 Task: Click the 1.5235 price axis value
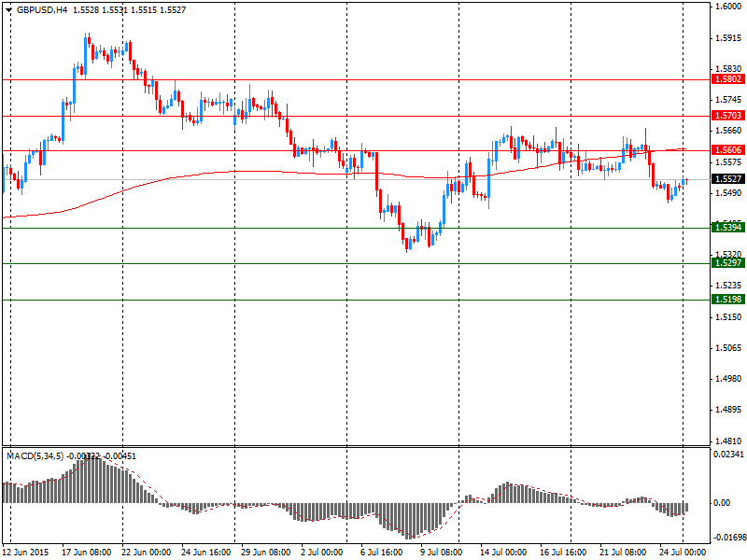pyautogui.click(x=728, y=286)
